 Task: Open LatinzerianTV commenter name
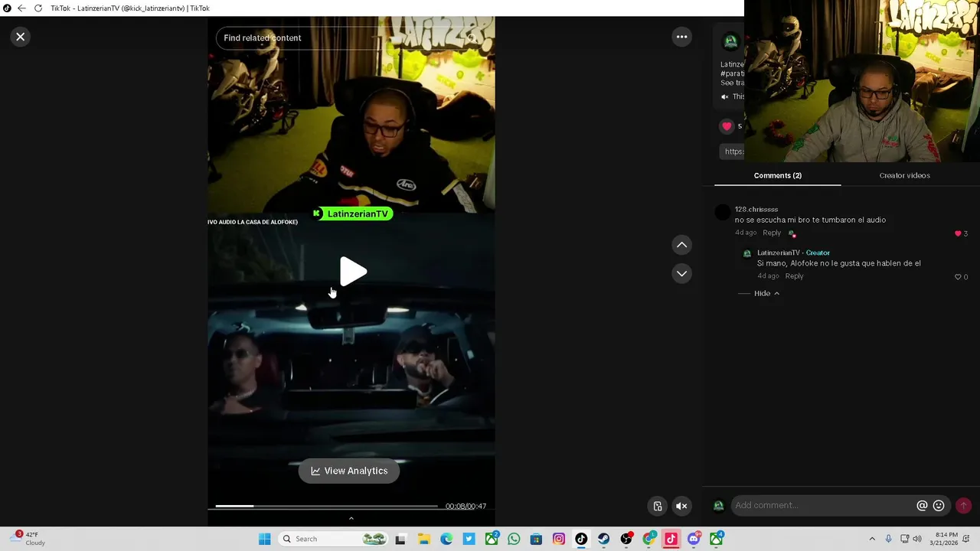click(778, 253)
